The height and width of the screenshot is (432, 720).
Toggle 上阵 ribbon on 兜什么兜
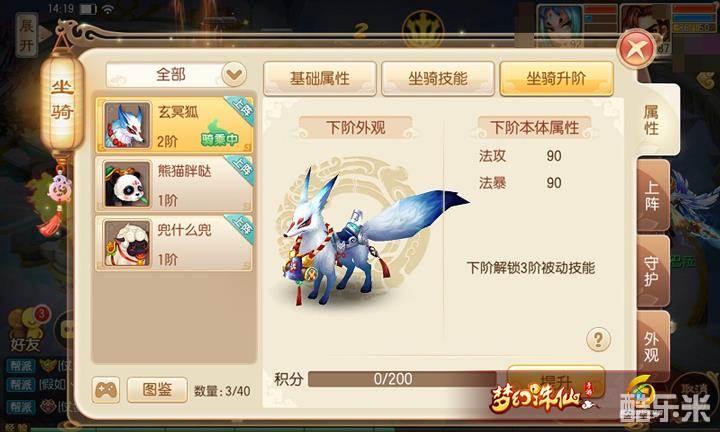[240, 227]
